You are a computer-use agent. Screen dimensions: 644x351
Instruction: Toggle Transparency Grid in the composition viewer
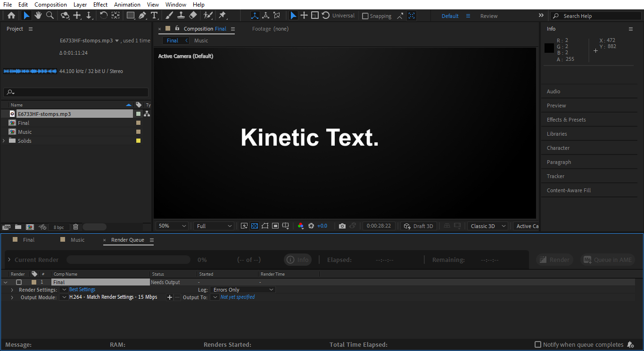pos(254,226)
